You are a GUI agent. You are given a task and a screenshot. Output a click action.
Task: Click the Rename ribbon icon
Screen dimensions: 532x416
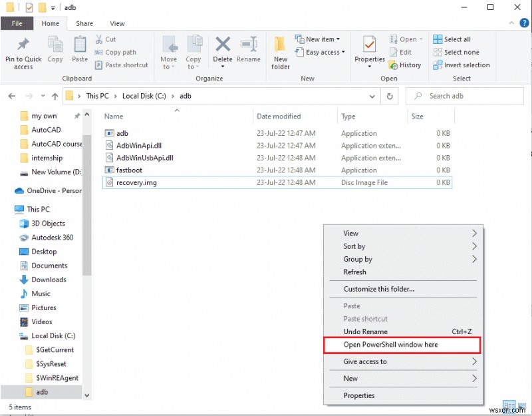[249, 44]
